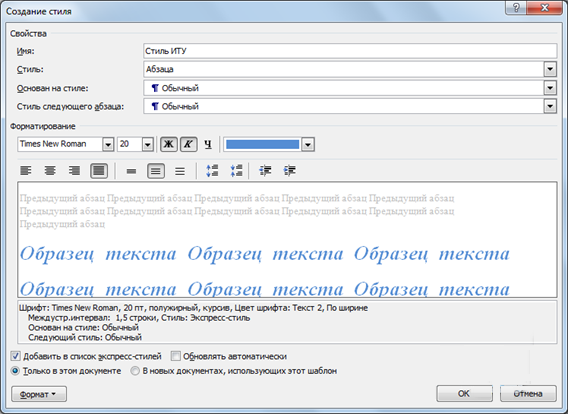
Task: Uncheck Добавить в список экспресс-стилей
Action: (x=15, y=357)
